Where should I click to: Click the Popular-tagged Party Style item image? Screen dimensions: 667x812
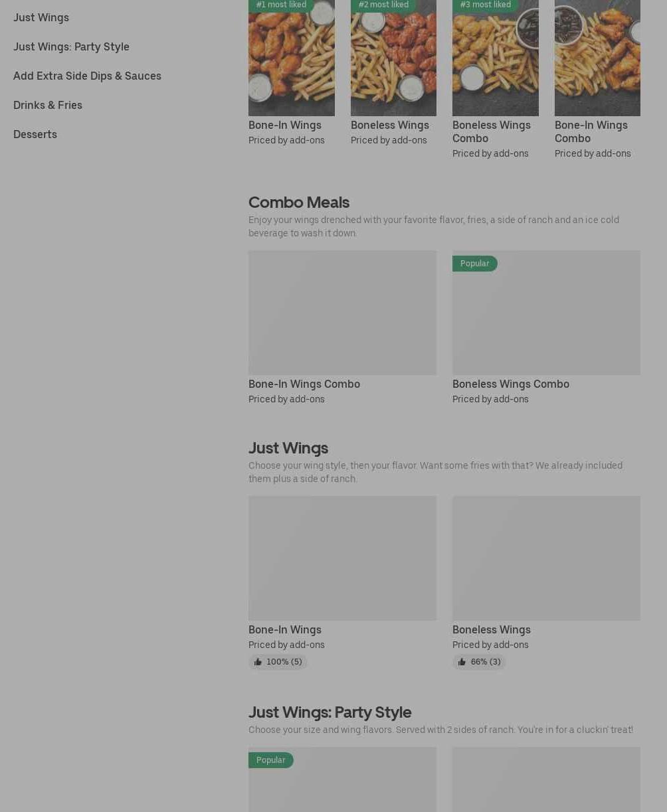coord(342,779)
